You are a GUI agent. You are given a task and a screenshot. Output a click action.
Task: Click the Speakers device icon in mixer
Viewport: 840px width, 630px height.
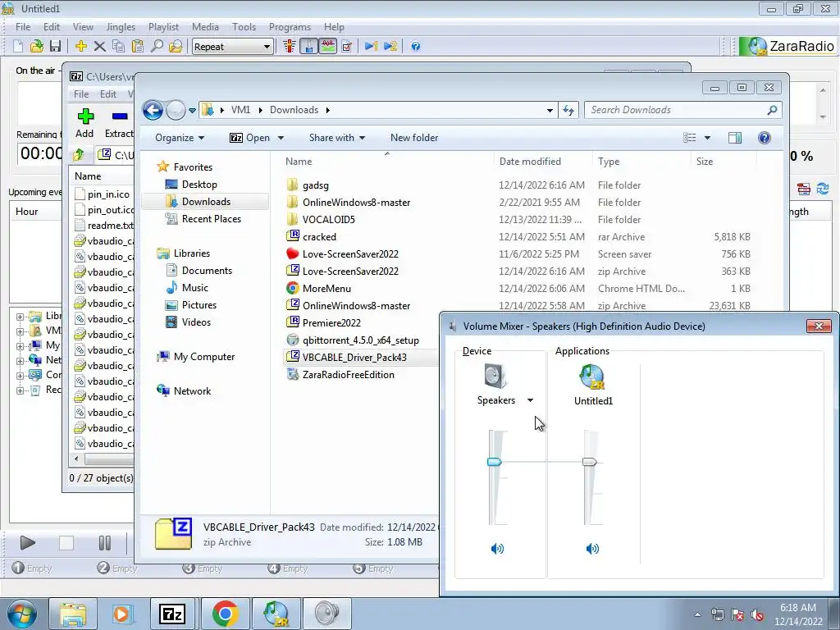495,376
